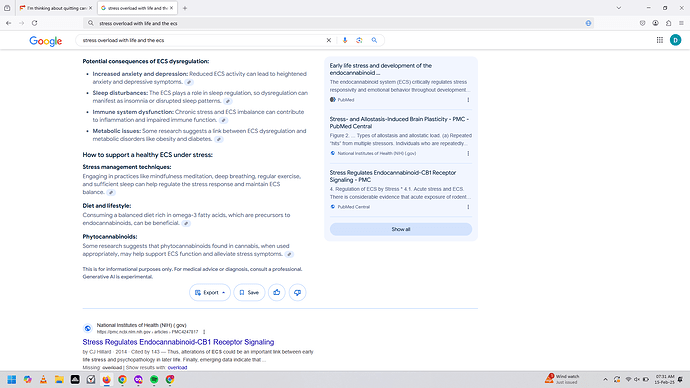The height and width of the screenshot is (388, 690).
Task: Open source link after phytocannabinoids paragraph
Action: pyautogui.click(x=289, y=254)
